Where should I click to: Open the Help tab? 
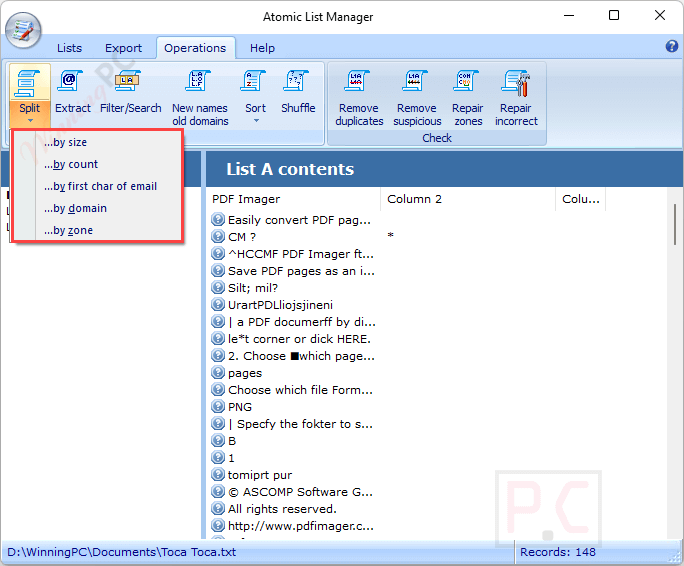262,48
